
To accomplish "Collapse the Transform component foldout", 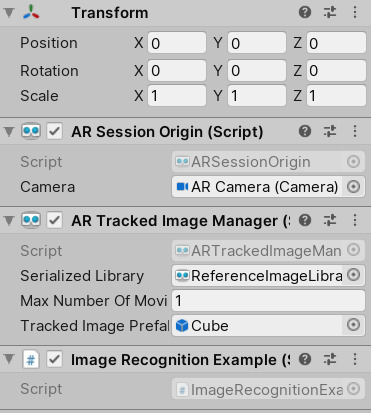I will pyautogui.click(x=9, y=13).
